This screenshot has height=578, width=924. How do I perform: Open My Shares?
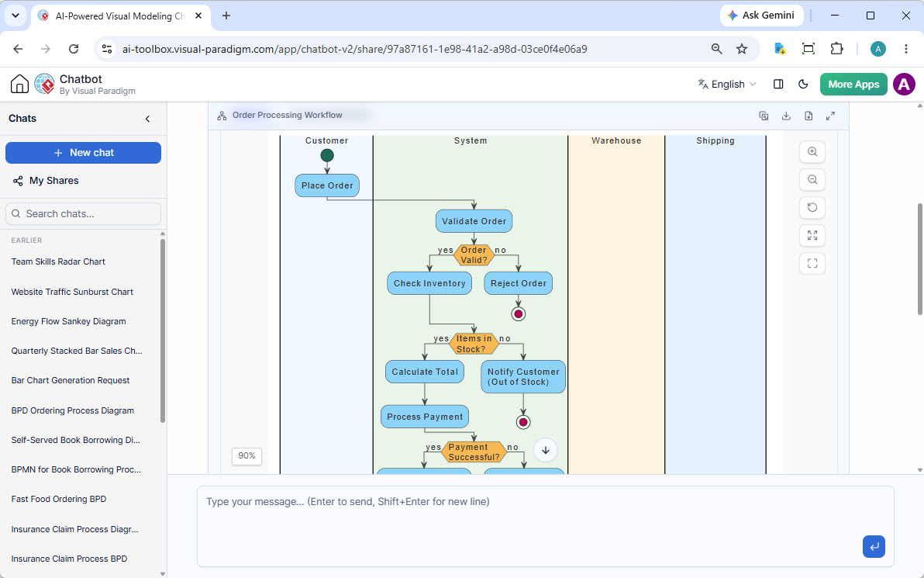[46, 181]
